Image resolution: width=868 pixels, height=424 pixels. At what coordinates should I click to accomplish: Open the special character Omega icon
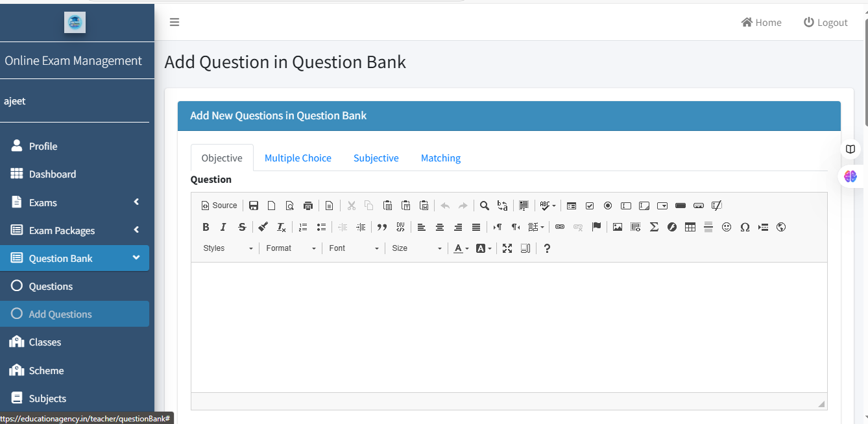(745, 227)
